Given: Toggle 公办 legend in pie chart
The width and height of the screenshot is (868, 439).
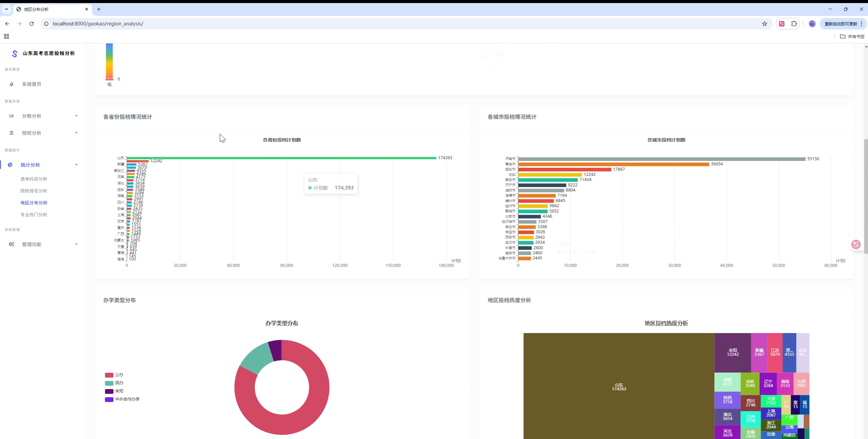Looking at the screenshot, I should point(114,375).
